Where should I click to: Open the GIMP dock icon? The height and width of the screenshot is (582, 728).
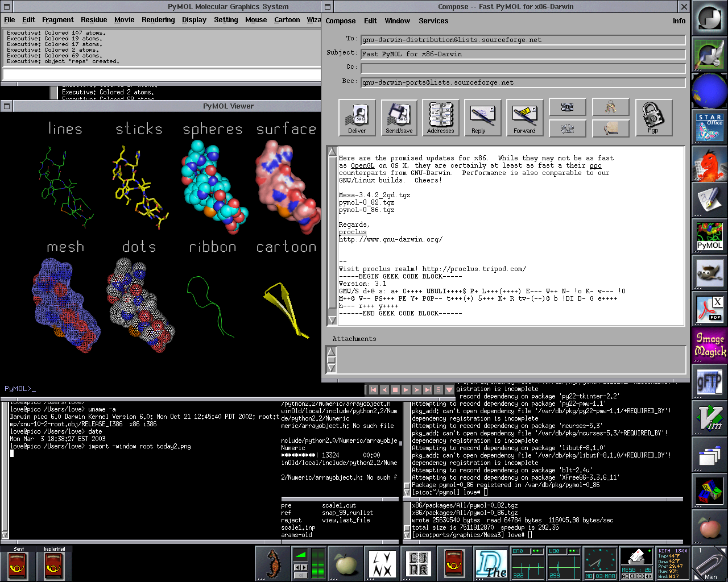709,273
